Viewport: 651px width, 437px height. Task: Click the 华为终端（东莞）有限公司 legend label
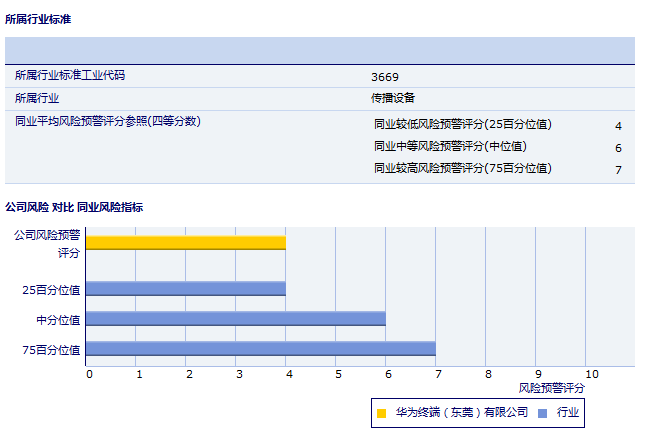coord(461,412)
